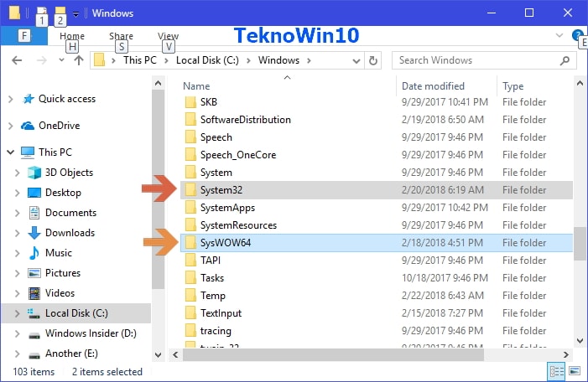The image size is (588, 382).
Task: Open Pictures in the navigation pane
Action: pyautogui.click(x=63, y=273)
